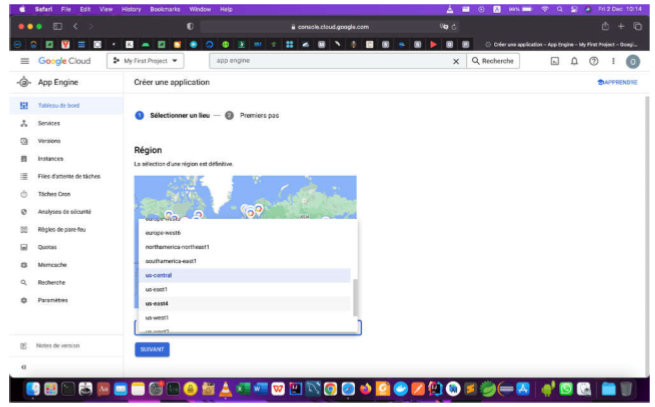Click the Google Cloud logo
The width and height of the screenshot is (655, 407).
pos(64,61)
